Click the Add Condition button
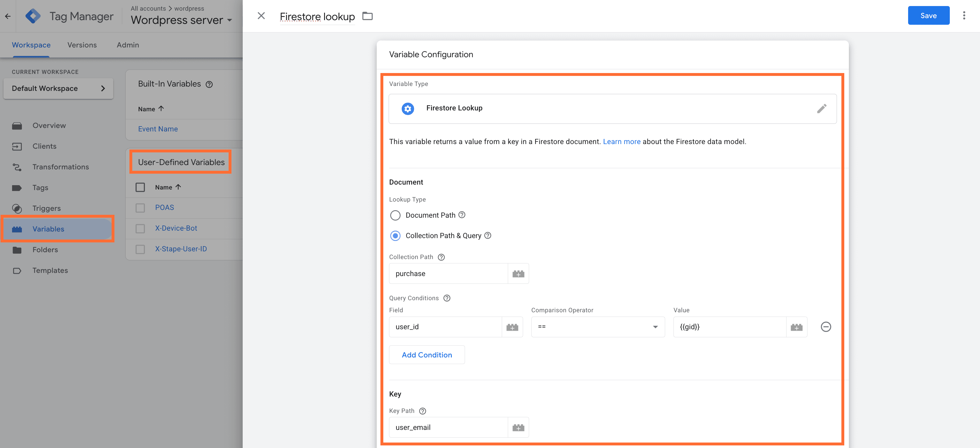Screen dimensions: 980x448 click(x=426, y=355)
